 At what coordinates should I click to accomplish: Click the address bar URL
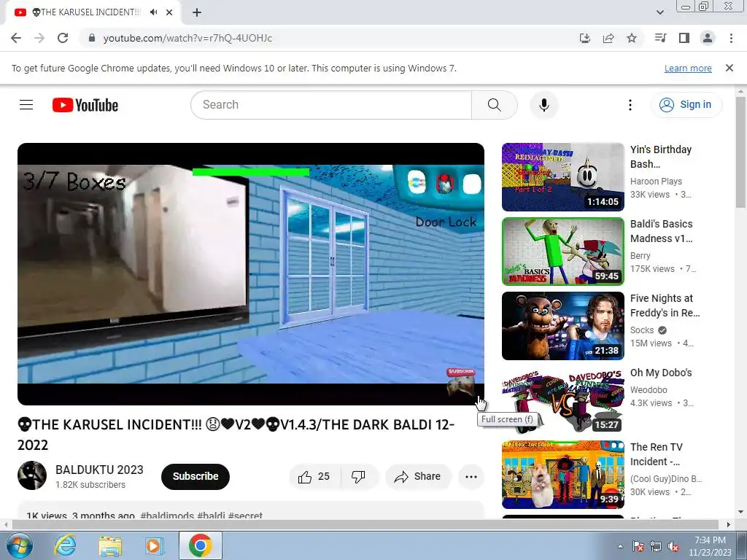pos(187,38)
